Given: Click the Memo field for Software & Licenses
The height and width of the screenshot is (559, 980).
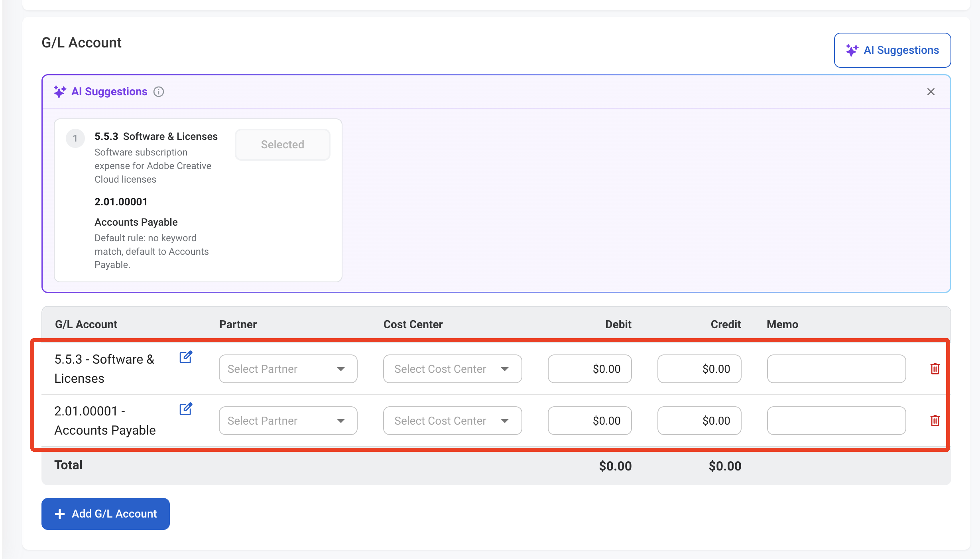Looking at the screenshot, I should (836, 369).
